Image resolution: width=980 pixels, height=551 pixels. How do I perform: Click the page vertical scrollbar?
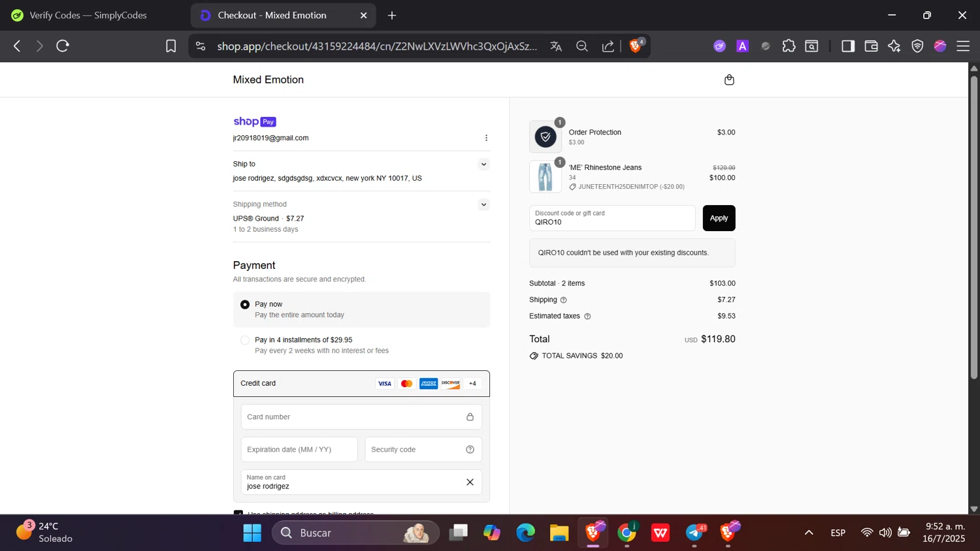[973, 227]
